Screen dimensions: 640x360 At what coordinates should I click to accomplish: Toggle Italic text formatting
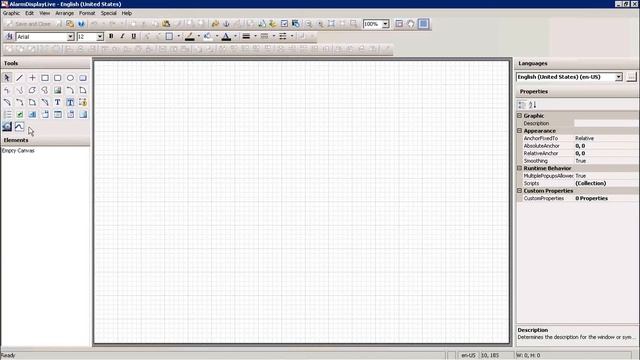[x=122, y=36]
